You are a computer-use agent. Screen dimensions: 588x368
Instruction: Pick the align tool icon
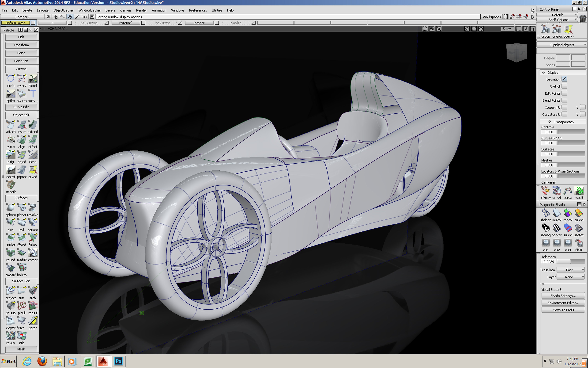click(22, 140)
